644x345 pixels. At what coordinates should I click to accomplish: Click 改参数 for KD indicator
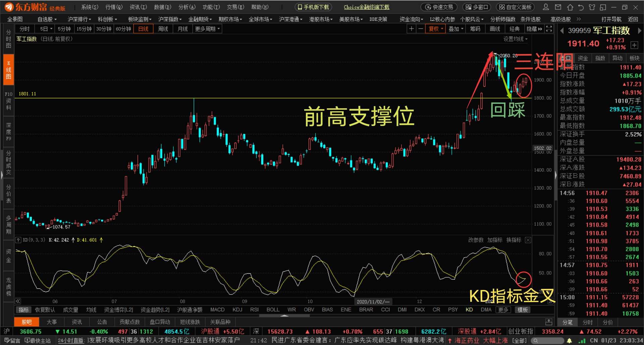pyautogui.click(x=476, y=240)
